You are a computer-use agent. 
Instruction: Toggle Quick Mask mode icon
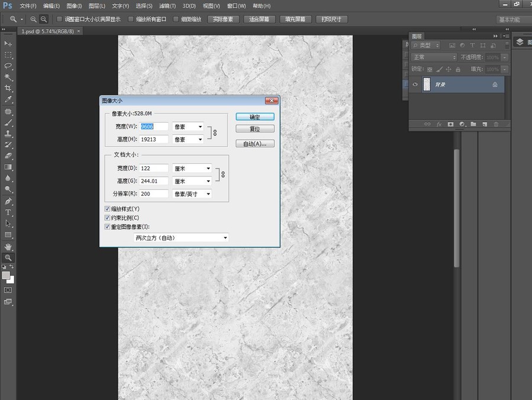click(8, 291)
